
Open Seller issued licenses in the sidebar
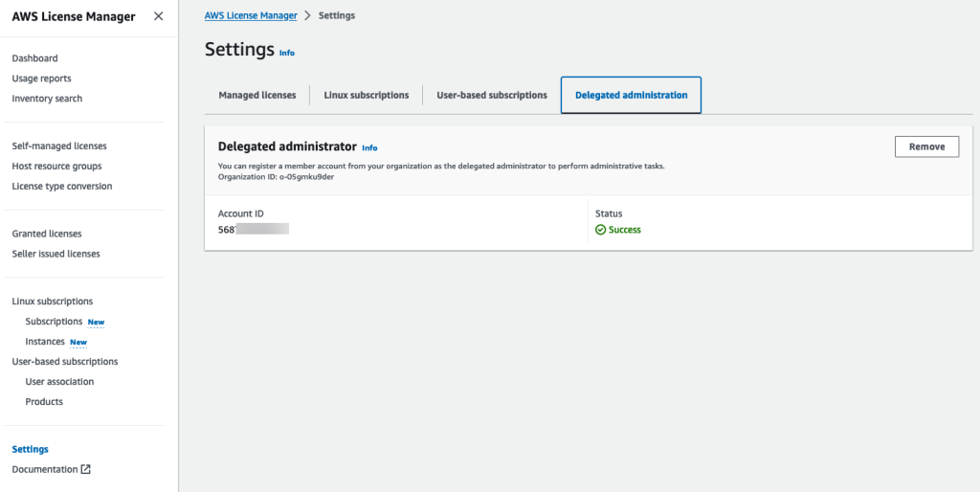56,254
